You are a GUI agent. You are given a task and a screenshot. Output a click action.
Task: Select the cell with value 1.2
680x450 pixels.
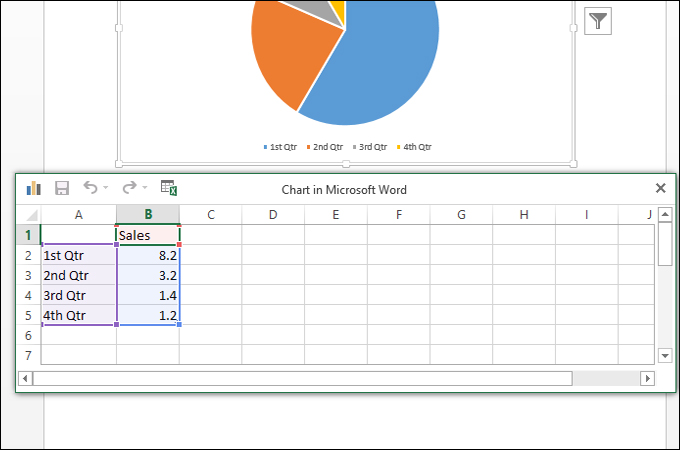click(x=148, y=315)
